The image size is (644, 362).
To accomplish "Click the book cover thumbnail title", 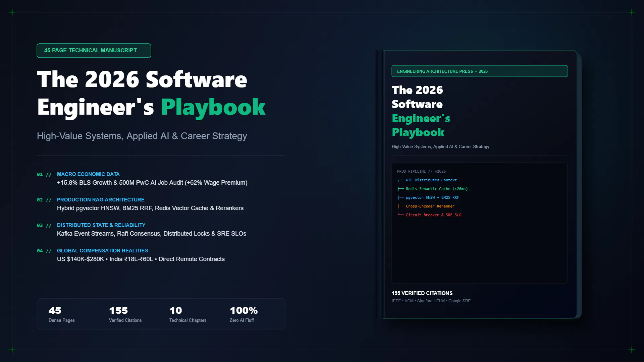I will point(421,111).
